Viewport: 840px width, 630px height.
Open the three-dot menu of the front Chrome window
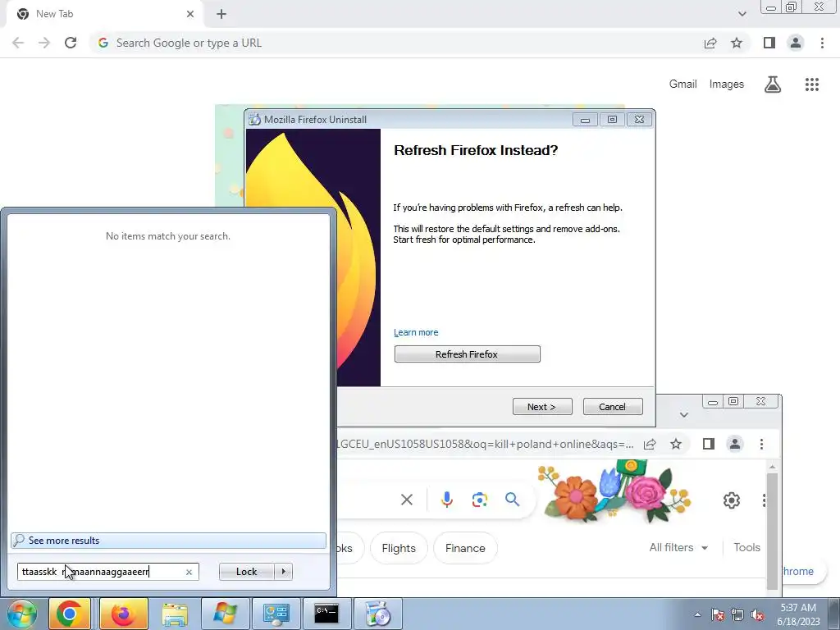pos(822,43)
